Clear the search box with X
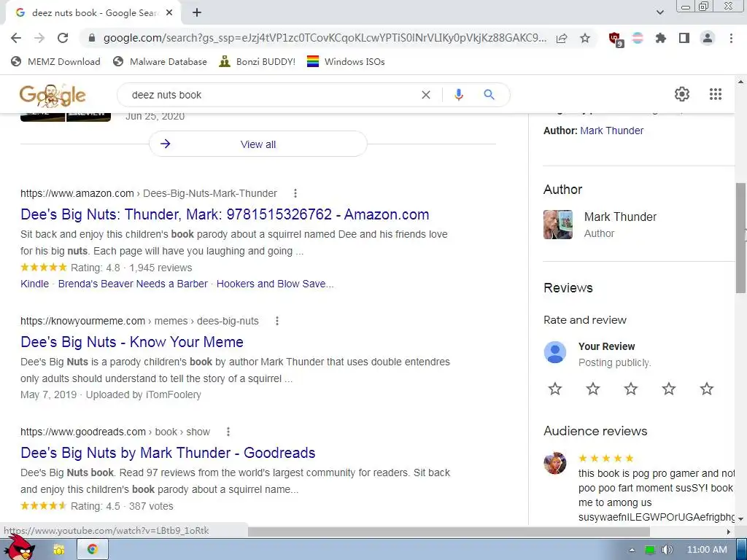The height and width of the screenshot is (560, 747). click(x=426, y=95)
